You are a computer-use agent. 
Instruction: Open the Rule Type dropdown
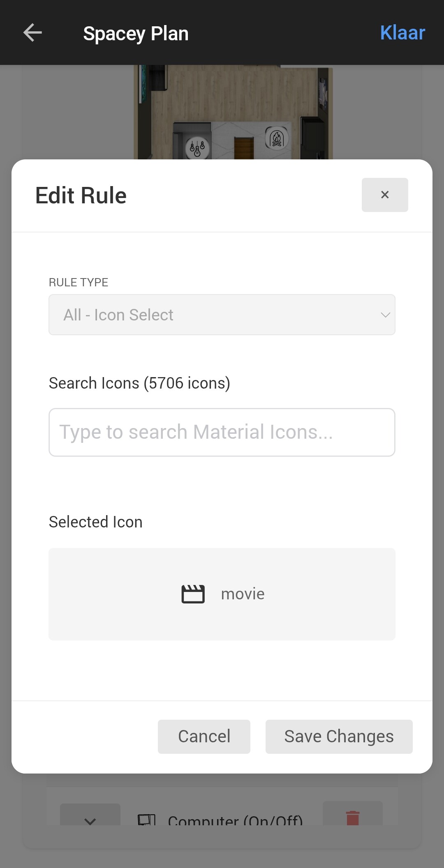tap(222, 315)
